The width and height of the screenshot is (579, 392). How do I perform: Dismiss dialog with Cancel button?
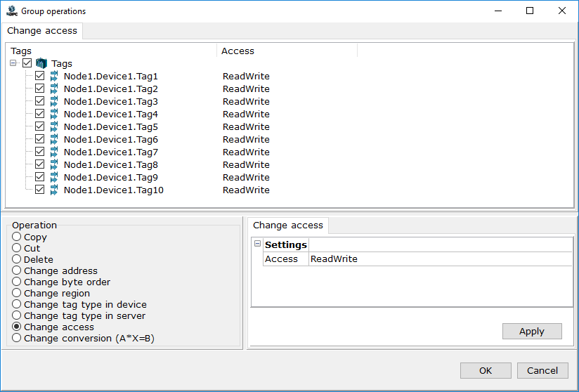(x=542, y=371)
